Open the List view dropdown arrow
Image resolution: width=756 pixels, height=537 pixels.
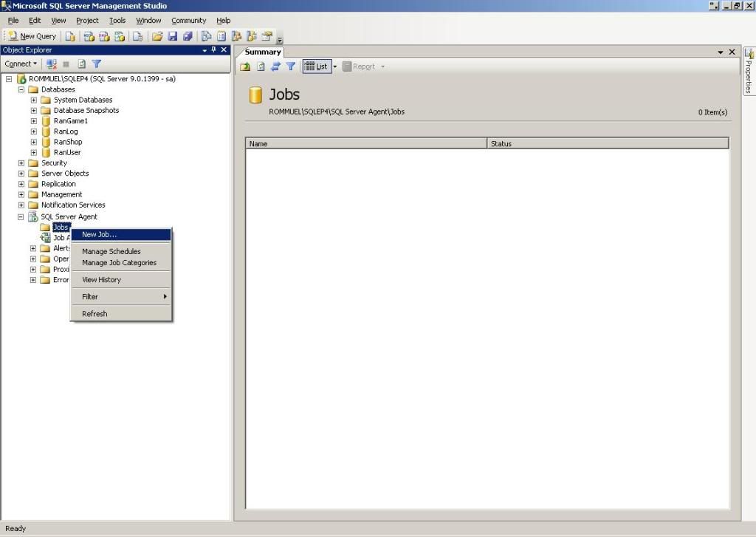pyautogui.click(x=334, y=66)
